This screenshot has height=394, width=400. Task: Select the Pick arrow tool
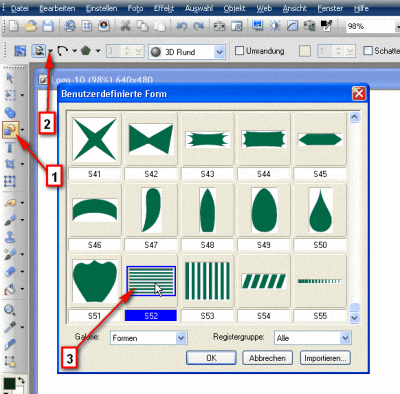(x=10, y=78)
